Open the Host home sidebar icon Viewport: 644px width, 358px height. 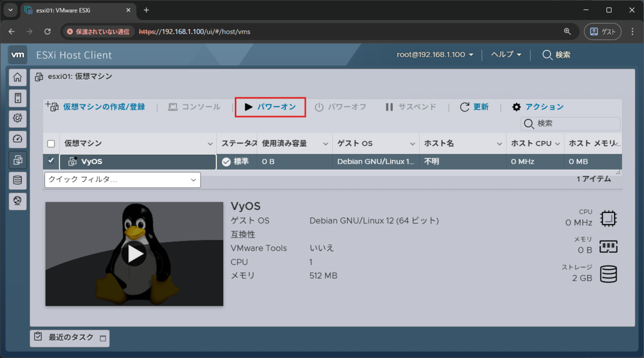pyautogui.click(x=18, y=78)
